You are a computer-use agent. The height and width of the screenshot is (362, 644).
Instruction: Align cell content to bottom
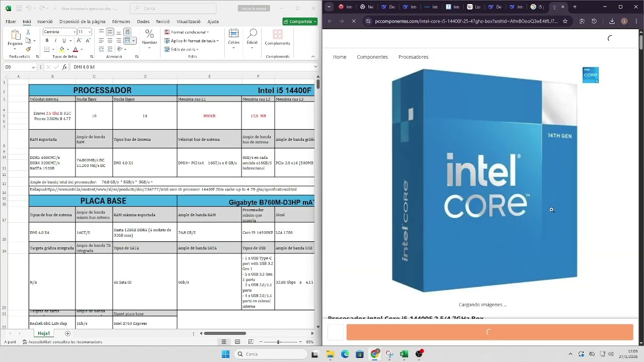tap(118, 32)
